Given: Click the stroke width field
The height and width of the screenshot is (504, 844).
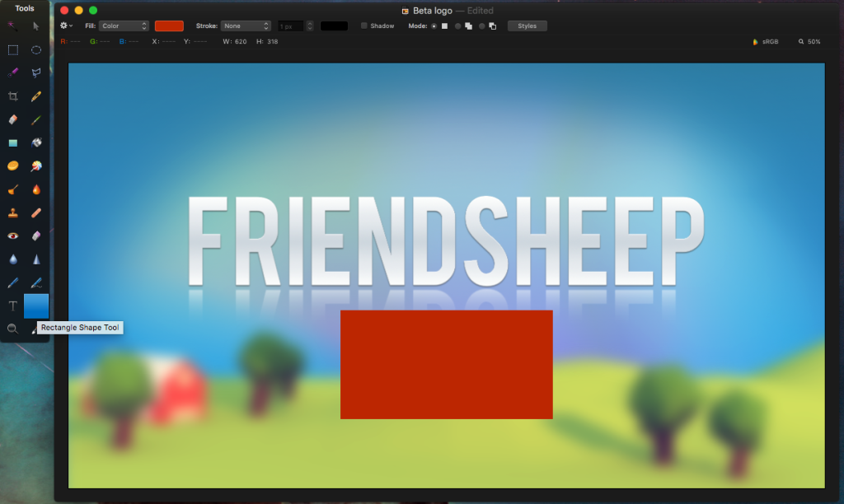Looking at the screenshot, I should 291,26.
